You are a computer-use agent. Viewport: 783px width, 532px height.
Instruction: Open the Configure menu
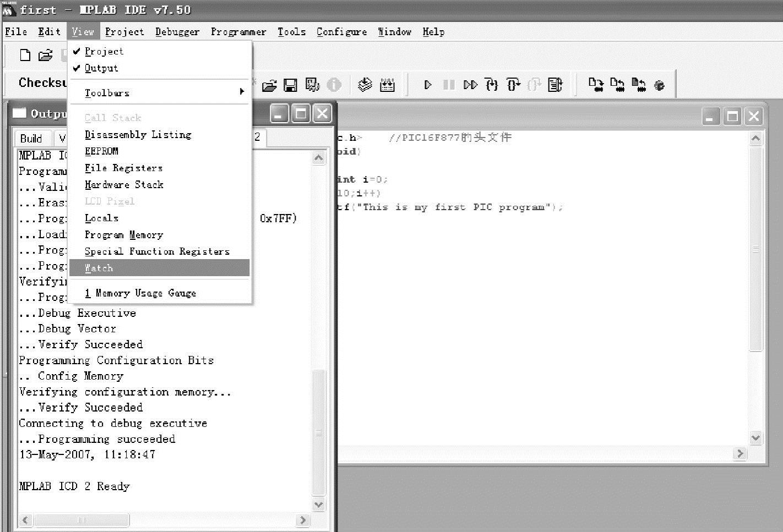tap(341, 32)
